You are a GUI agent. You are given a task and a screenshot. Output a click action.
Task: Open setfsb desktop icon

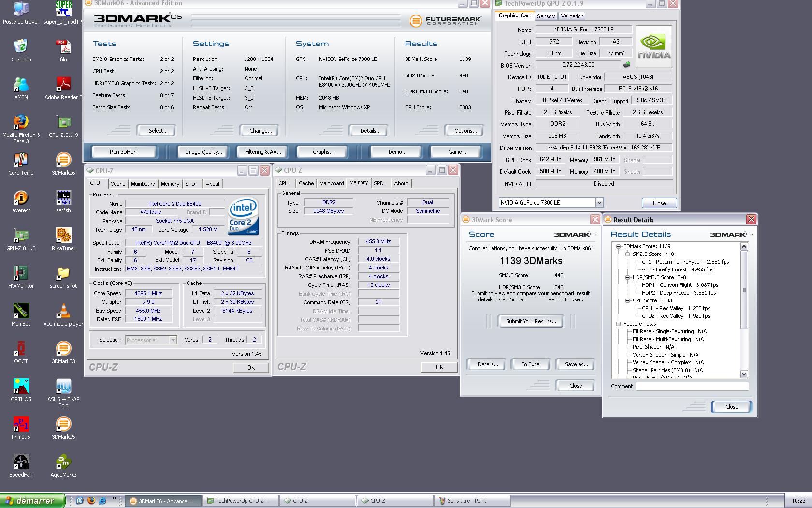[x=63, y=202]
